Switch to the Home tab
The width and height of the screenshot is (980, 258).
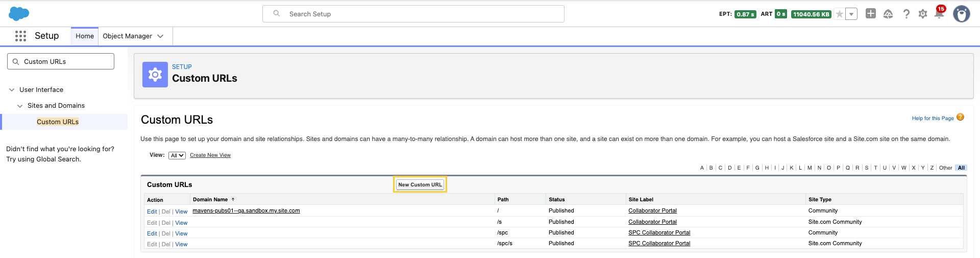tap(85, 36)
